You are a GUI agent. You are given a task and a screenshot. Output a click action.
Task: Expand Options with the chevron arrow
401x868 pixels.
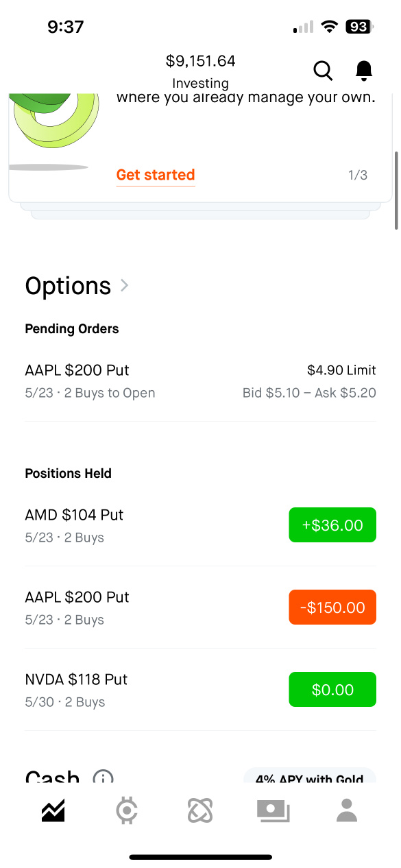click(125, 285)
